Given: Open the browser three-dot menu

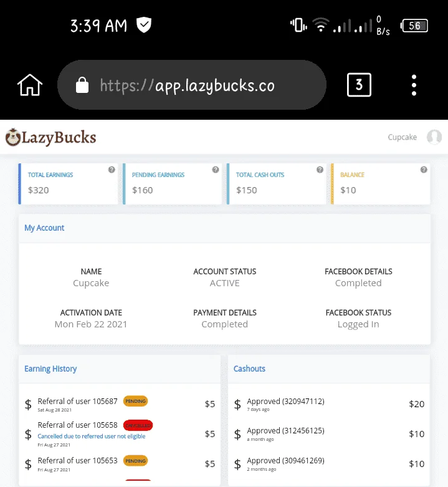Looking at the screenshot, I should tap(414, 85).
